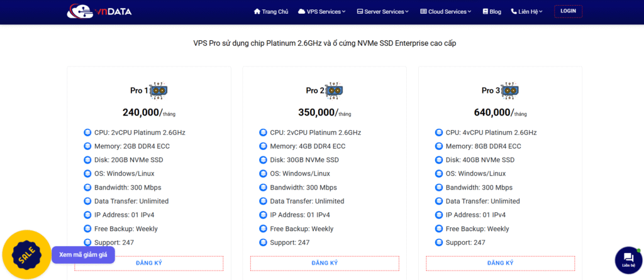Click Xem mã giảm giá discount button
This screenshot has height=280, width=644.
[x=83, y=255]
